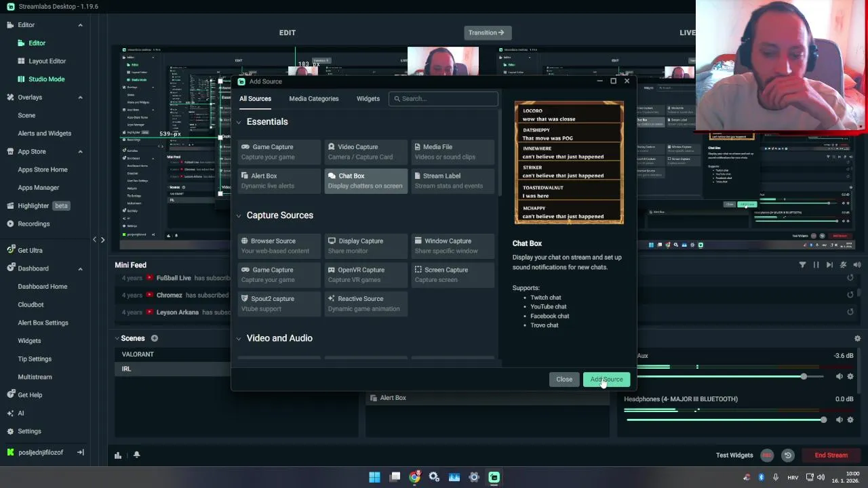Log out via arrow beside posljednjifilozof
The height and width of the screenshot is (488, 868).
(80, 452)
